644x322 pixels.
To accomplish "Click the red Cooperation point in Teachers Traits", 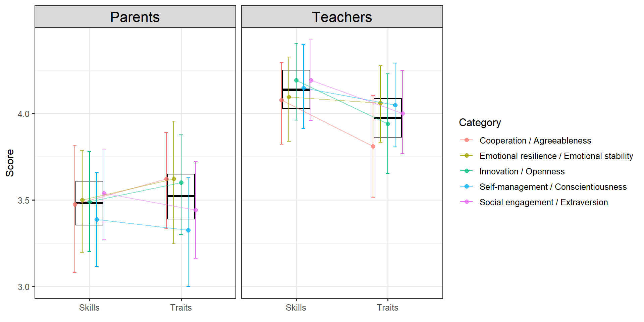I will coord(373,147).
